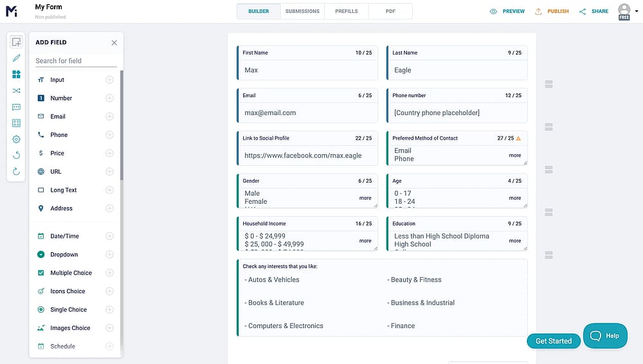The width and height of the screenshot is (643, 364).
Task: Click the Finance interest option
Action: [x=401, y=326]
